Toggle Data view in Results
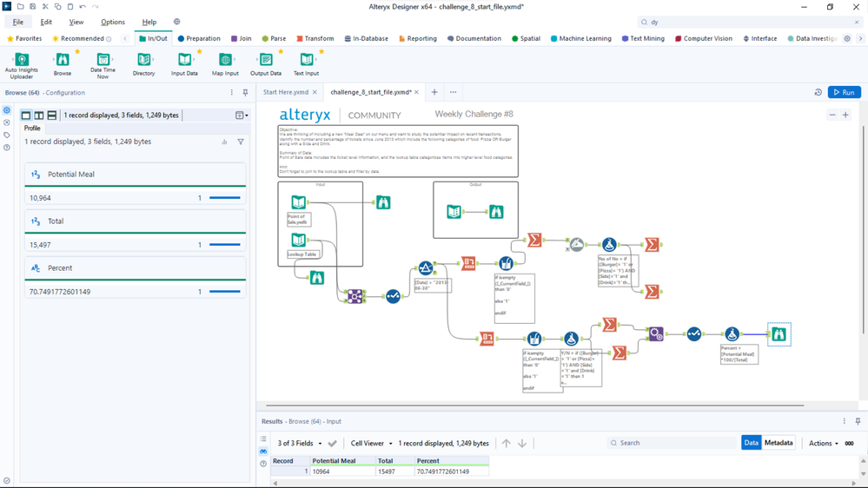 click(x=752, y=443)
